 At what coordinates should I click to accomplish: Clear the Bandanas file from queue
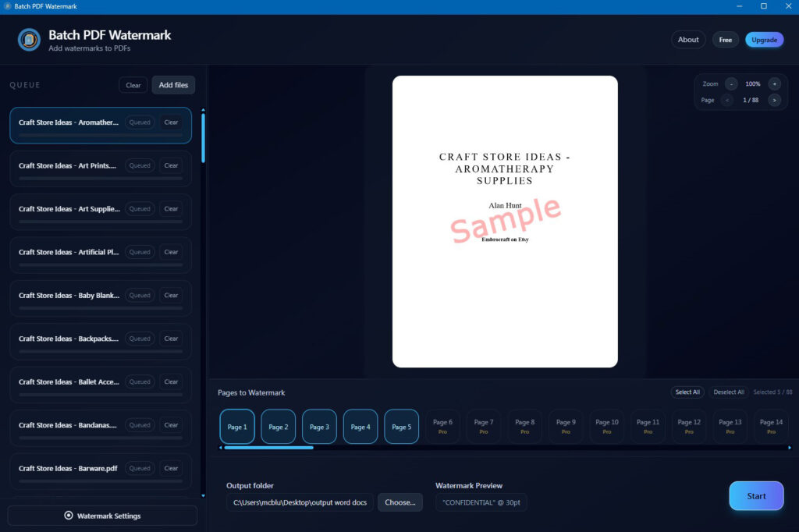[171, 425]
